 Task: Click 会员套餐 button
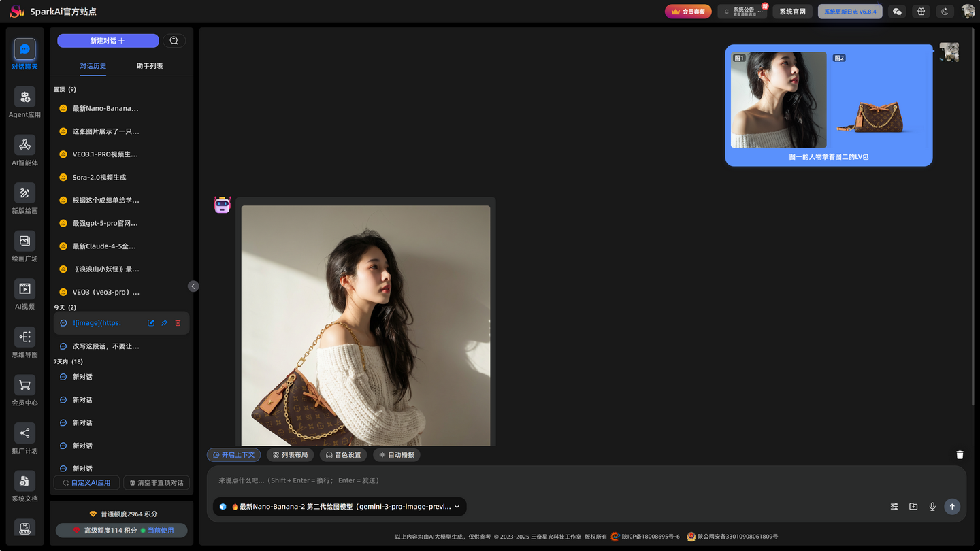(688, 12)
